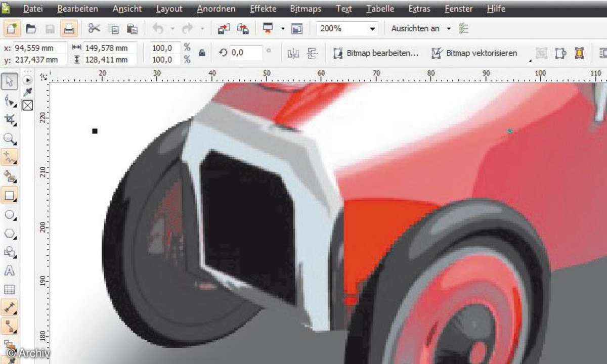607x364 pixels.
Task: Print the document with the printer icon
Action: 69,29
